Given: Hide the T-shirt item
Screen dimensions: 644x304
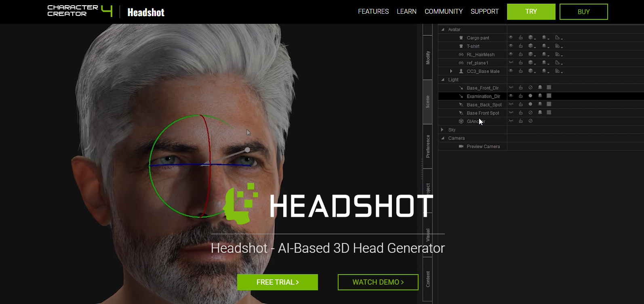Looking at the screenshot, I should click(511, 46).
